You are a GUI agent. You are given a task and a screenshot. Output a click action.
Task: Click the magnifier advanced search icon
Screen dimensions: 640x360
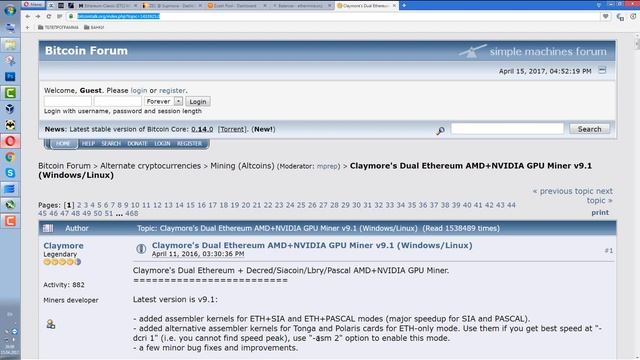pos(440,130)
